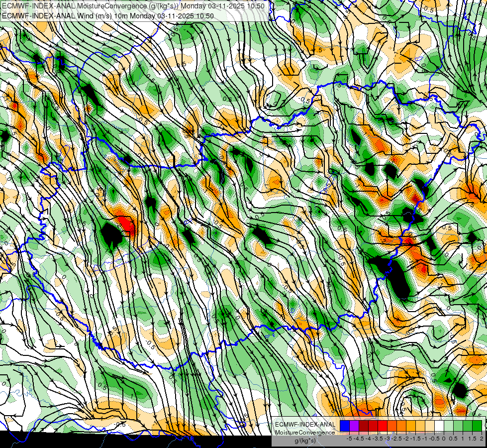Click the blue swatch in the legend
487x448 pixels.
pos(345,426)
